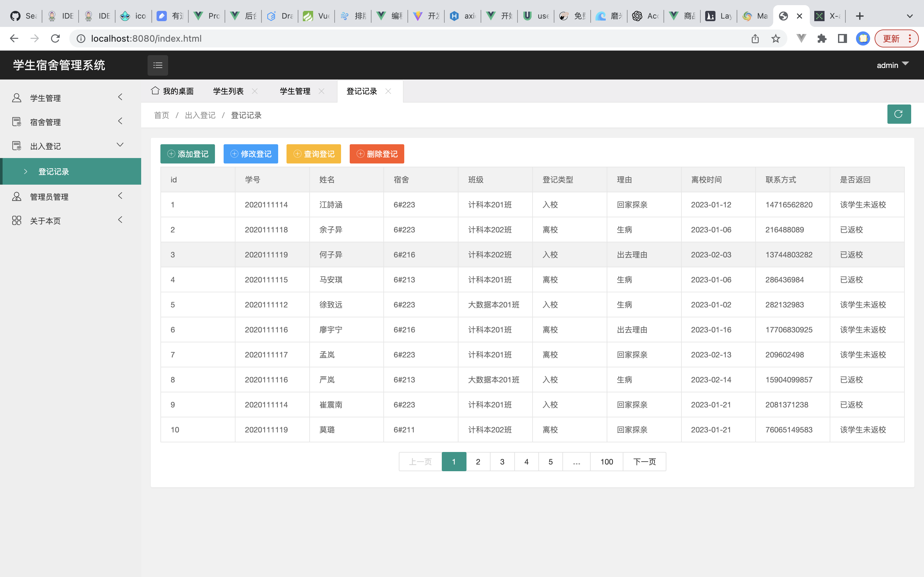This screenshot has height=577, width=924.
Task: Click the browser reload page icon
Action: 56,38
